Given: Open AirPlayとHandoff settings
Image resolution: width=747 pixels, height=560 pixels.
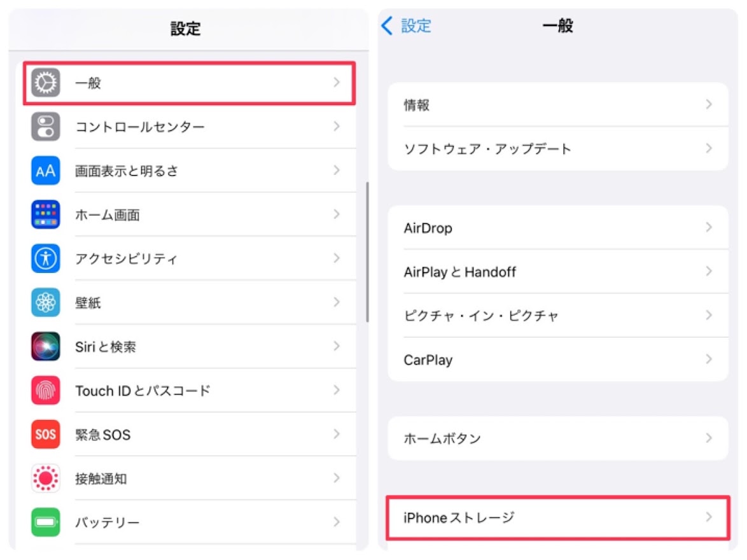Looking at the screenshot, I should pos(558,272).
